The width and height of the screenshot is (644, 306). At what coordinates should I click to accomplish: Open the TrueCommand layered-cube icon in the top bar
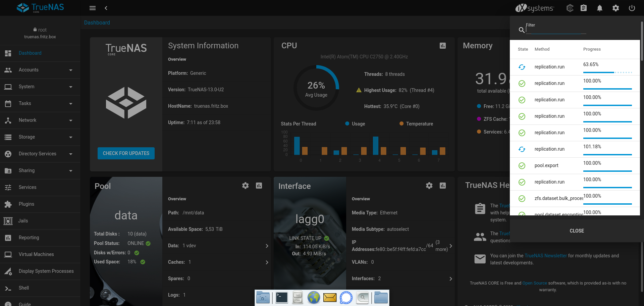click(570, 8)
